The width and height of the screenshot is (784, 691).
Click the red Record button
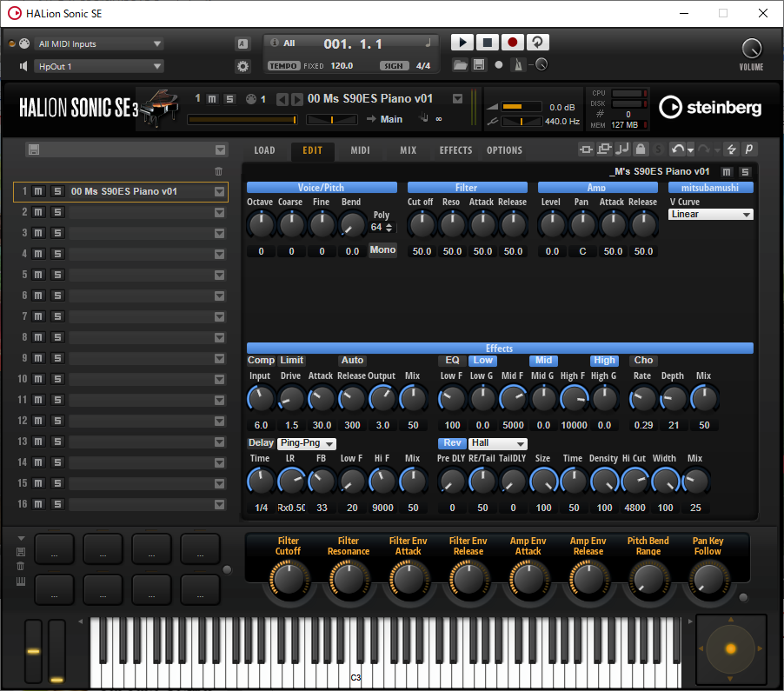512,43
